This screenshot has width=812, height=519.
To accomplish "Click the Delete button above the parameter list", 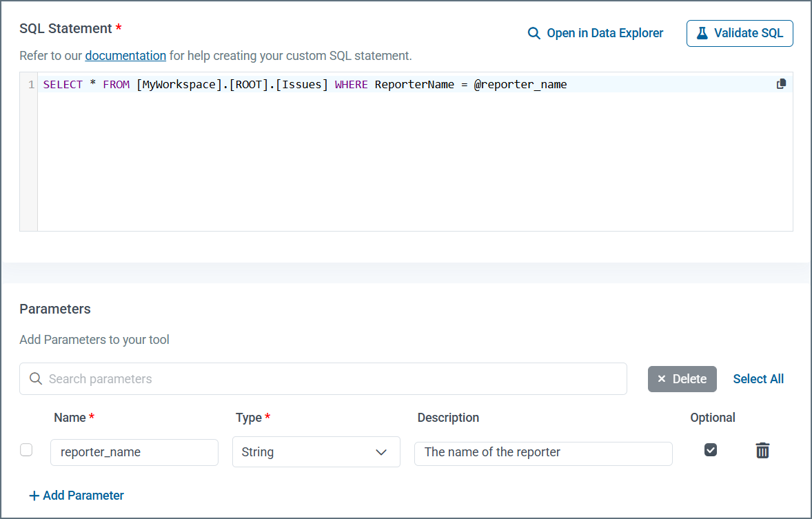I will (x=682, y=378).
